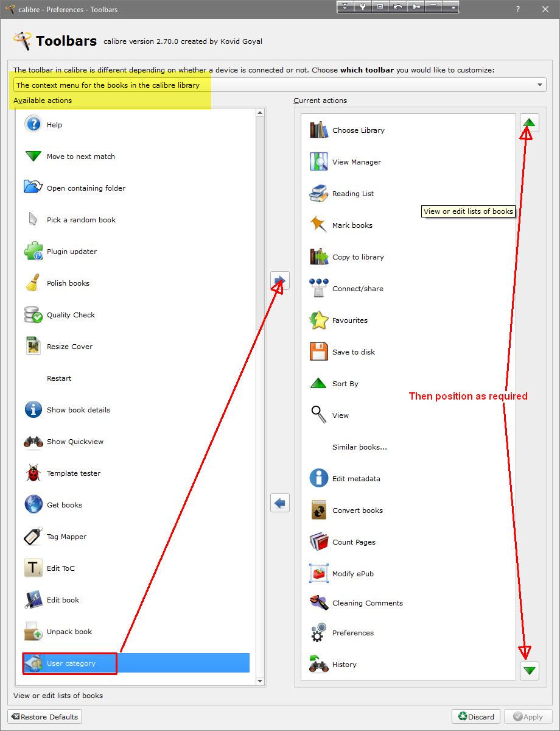Move the current action down with the green arrow button
Image resolution: width=560 pixels, height=731 pixels.
click(530, 671)
